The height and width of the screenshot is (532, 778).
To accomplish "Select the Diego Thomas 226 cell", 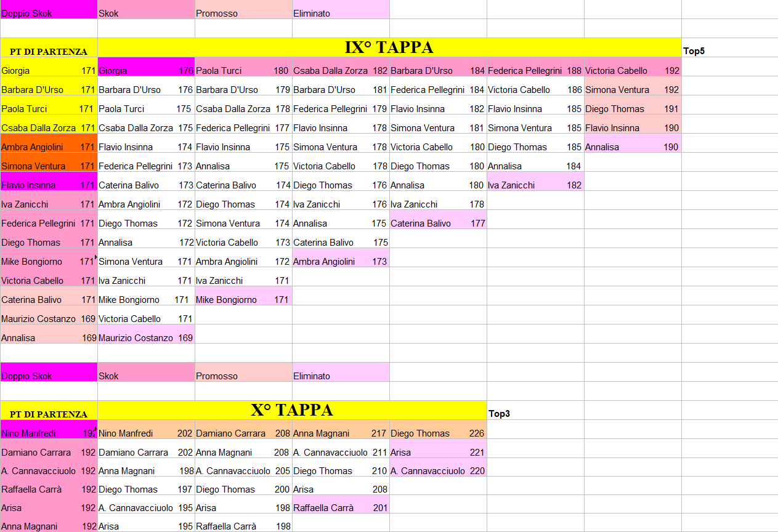I will point(437,433).
